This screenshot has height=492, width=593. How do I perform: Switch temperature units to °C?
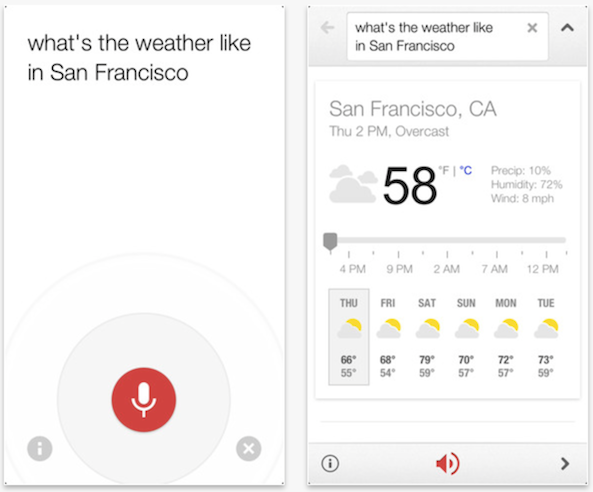[x=466, y=171]
